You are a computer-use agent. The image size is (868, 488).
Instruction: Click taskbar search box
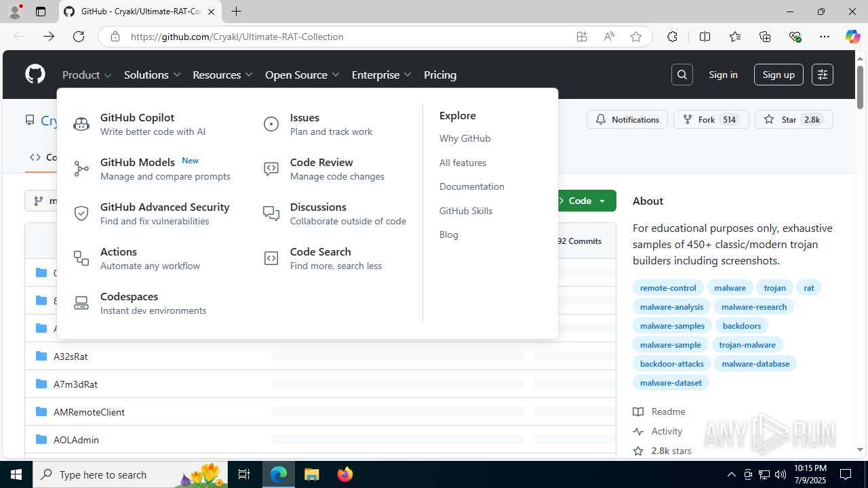click(x=131, y=474)
